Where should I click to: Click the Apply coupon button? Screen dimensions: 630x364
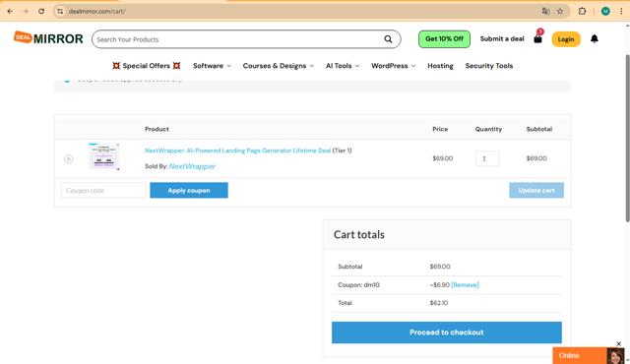click(x=189, y=190)
